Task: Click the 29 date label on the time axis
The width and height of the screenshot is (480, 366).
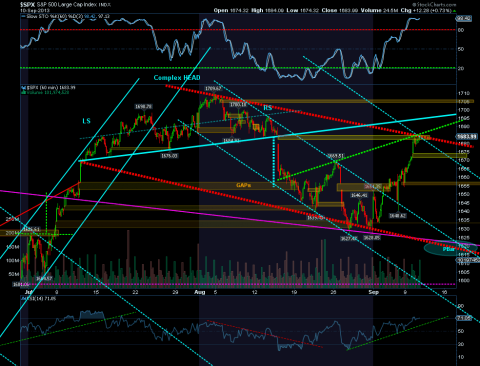Action: (175, 292)
